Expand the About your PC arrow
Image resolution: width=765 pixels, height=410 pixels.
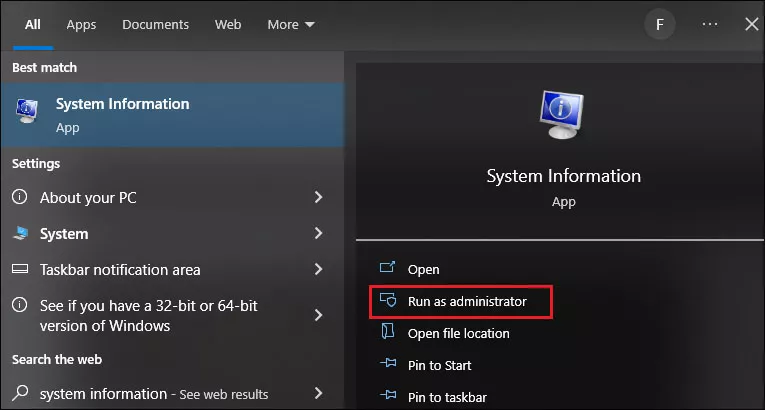318,197
